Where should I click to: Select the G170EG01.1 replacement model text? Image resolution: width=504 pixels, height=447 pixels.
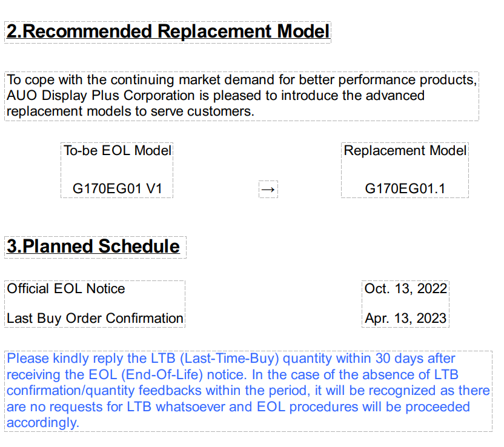tap(405, 188)
